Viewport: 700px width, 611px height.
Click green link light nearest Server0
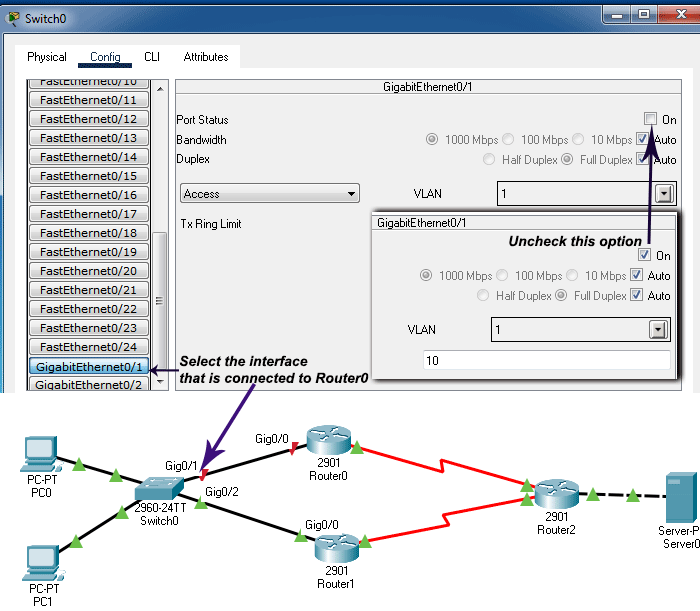pyautogui.click(x=633, y=495)
